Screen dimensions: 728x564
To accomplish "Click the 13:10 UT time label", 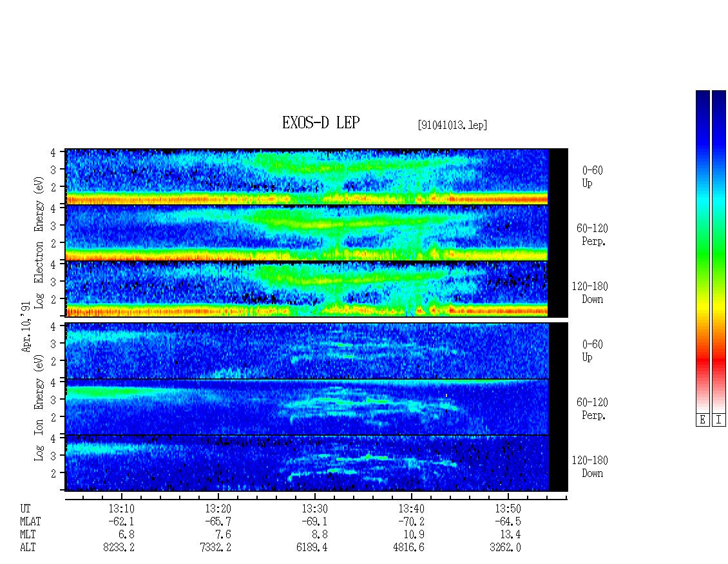I will pos(121,509).
